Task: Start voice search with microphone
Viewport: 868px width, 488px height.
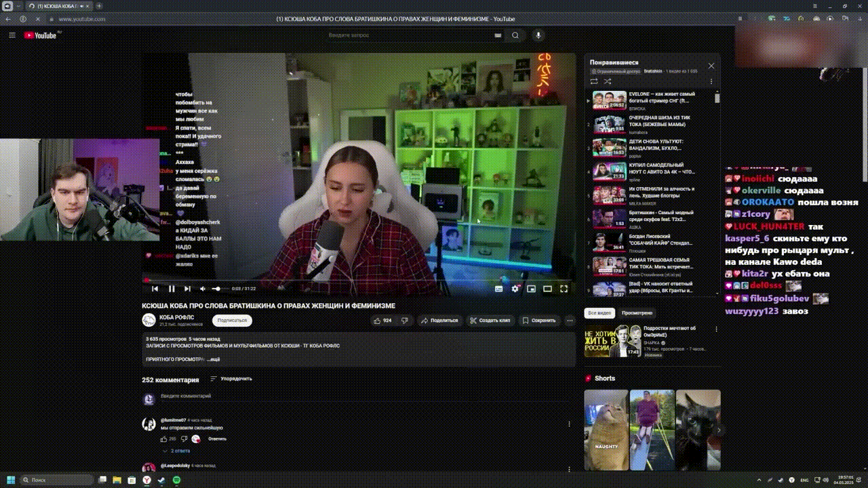Action: coord(538,35)
